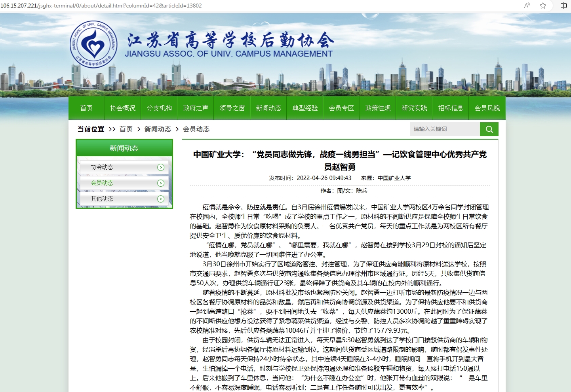Click the browser address bar URL
Viewport: 571px width, 392px height.
click(101, 6)
